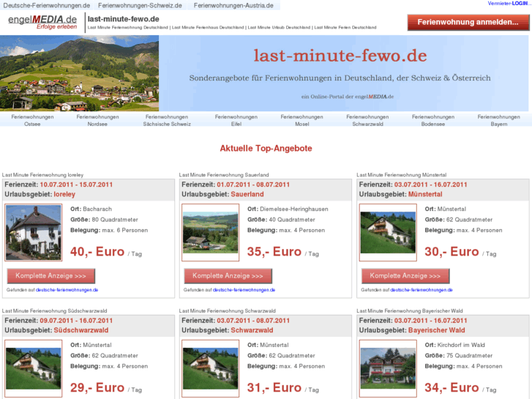Open Last Minute Ferienwohnung Deutschland link

[127, 28]
